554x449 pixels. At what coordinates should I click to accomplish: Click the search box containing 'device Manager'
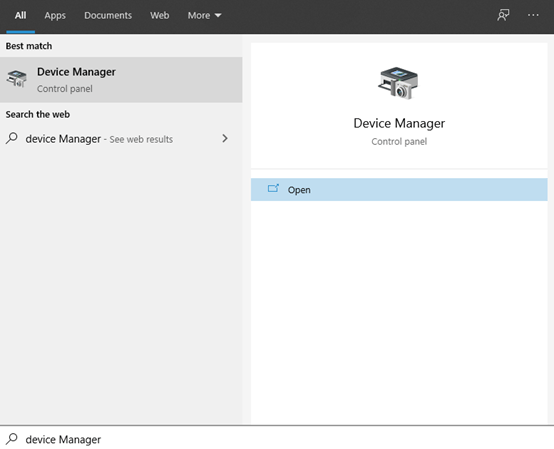[277, 438]
